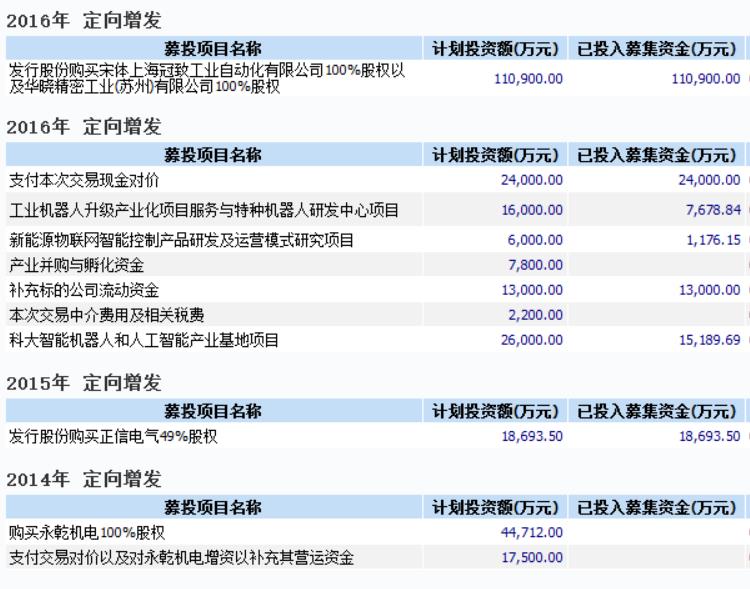Click the planned amount 16,000.00
This screenshot has width=750, height=589.
531,210
